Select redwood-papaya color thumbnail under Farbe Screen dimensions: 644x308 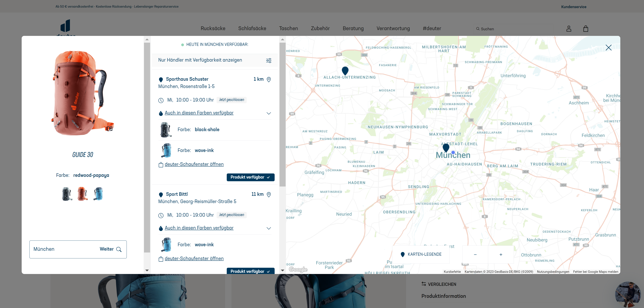coord(83,194)
